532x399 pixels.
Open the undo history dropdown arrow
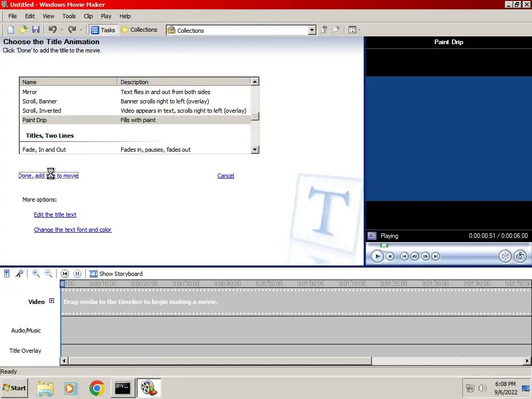point(62,30)
